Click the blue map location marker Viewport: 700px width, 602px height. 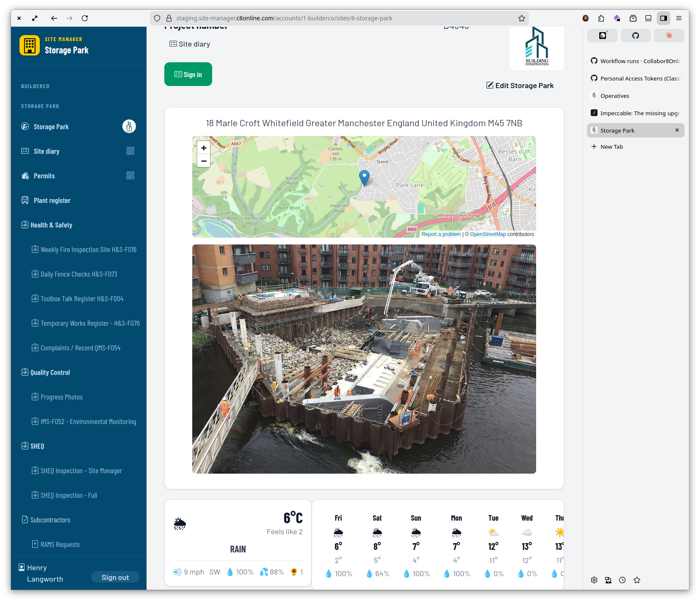pos(364,178)
